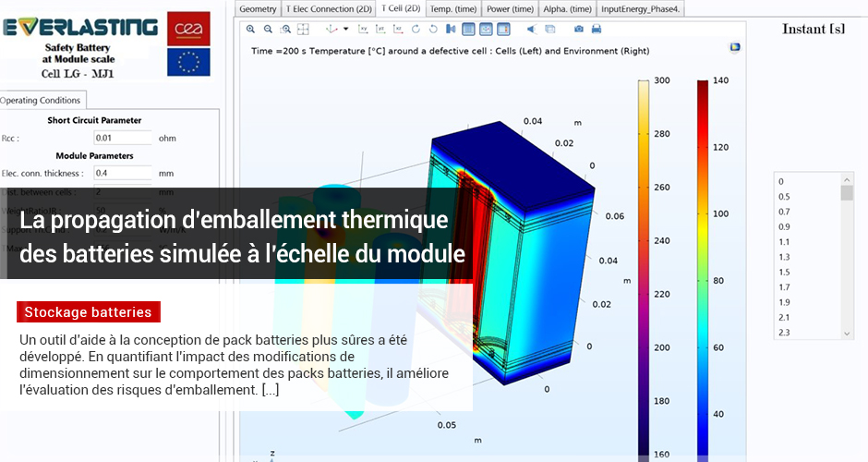
Task: Click the print graphics icon
Action: coord(597,29)
